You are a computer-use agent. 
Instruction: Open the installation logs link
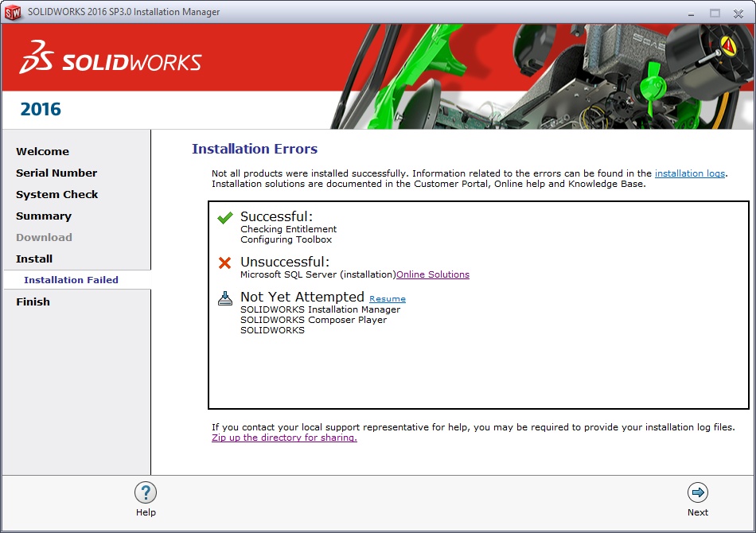(689, 173)
